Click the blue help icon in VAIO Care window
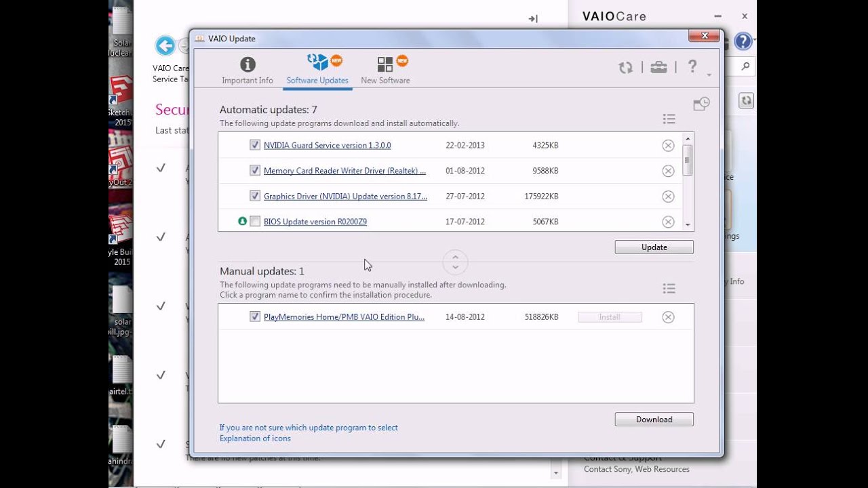 [x=743, y=42]
